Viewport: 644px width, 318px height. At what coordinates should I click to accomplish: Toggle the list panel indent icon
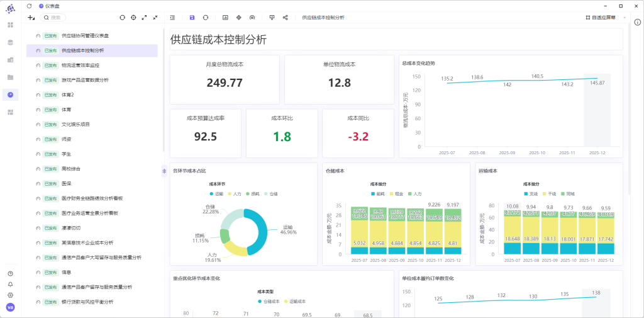172,18
